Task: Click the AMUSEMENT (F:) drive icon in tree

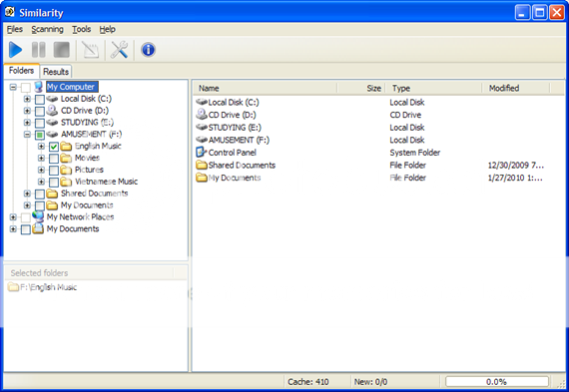Action: click(52, 135)
